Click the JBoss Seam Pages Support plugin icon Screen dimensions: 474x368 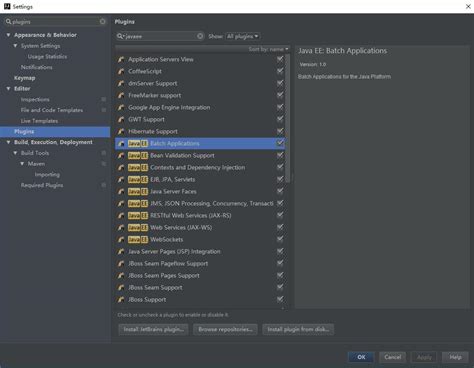pos(121,275)
